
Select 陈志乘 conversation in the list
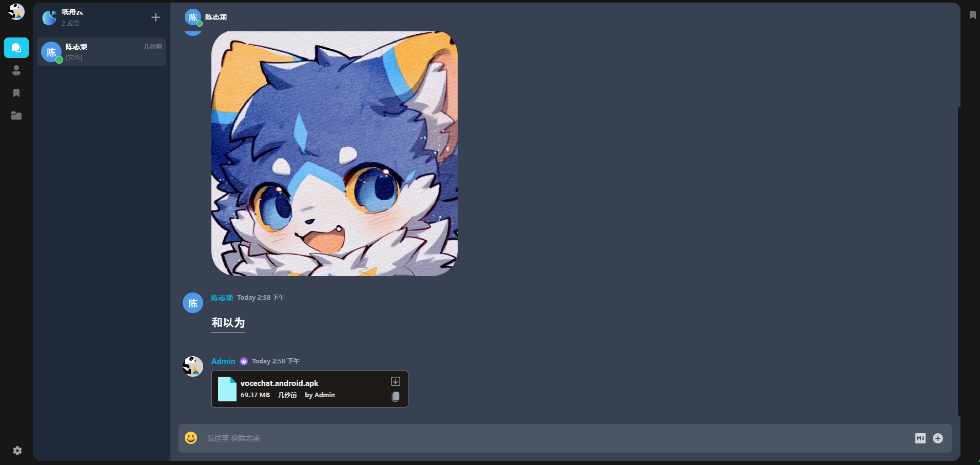[x=102, y=52]
